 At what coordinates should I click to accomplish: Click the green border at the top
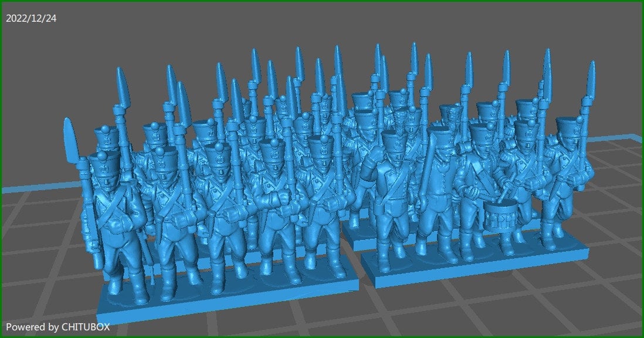click(x=322, y=2)
